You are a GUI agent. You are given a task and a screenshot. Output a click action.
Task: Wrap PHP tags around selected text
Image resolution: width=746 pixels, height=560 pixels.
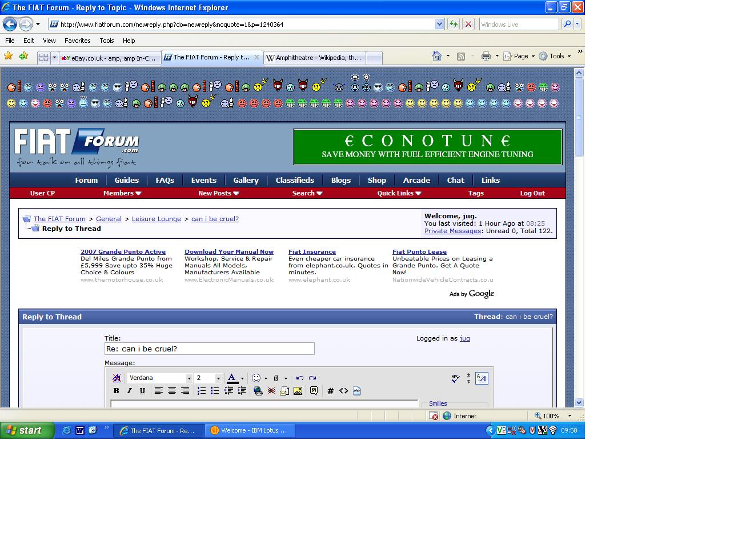(357, 391)
